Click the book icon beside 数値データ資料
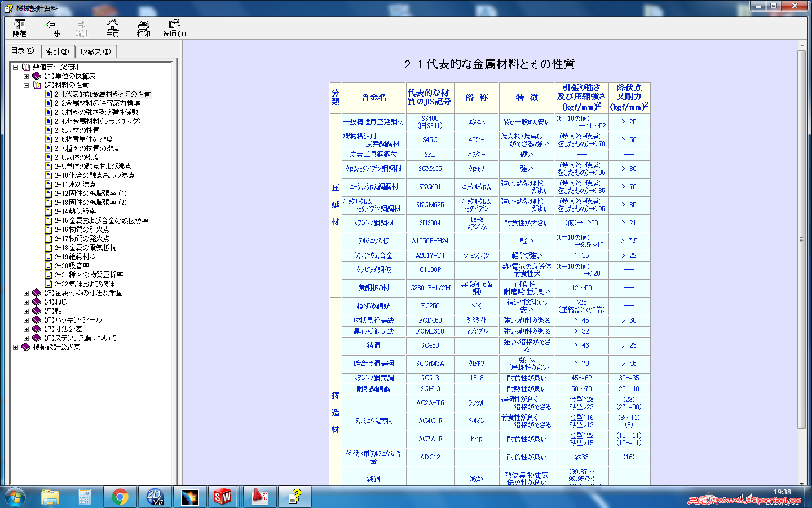This screenshot has width=812, height=508. (26, 67)
